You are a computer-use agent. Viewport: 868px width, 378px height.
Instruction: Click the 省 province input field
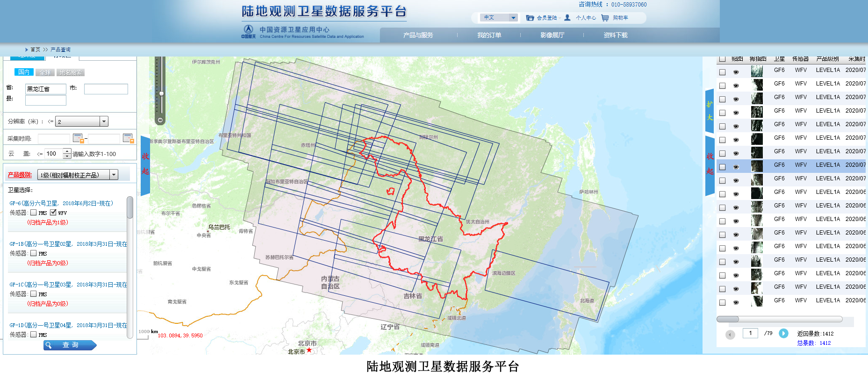[45, 89]
